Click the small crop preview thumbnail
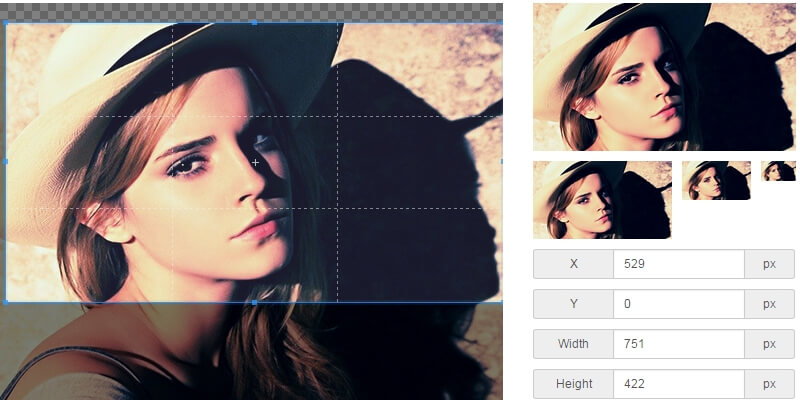 [x=716, y=180]
